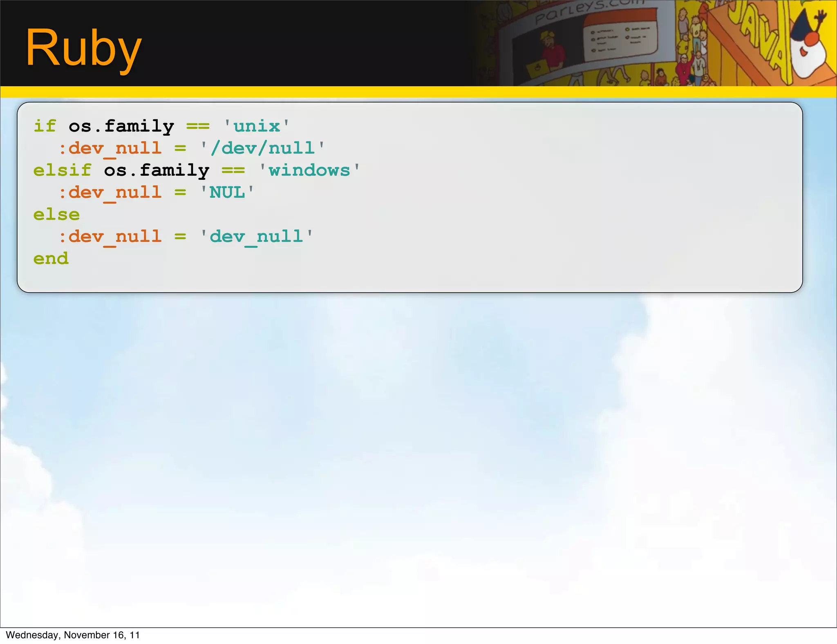Click ":dev_null" symbol before '/dev/null'
Image resolution: width=837 pixels, height=644 pixels.
tap(110, 149)
